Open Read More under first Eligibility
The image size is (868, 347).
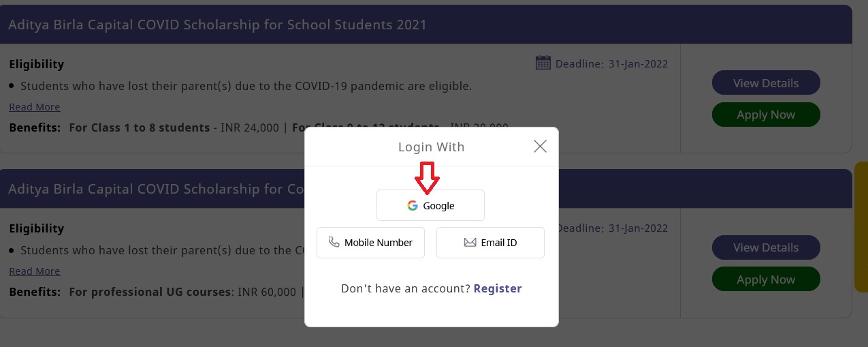pos(35,107)
